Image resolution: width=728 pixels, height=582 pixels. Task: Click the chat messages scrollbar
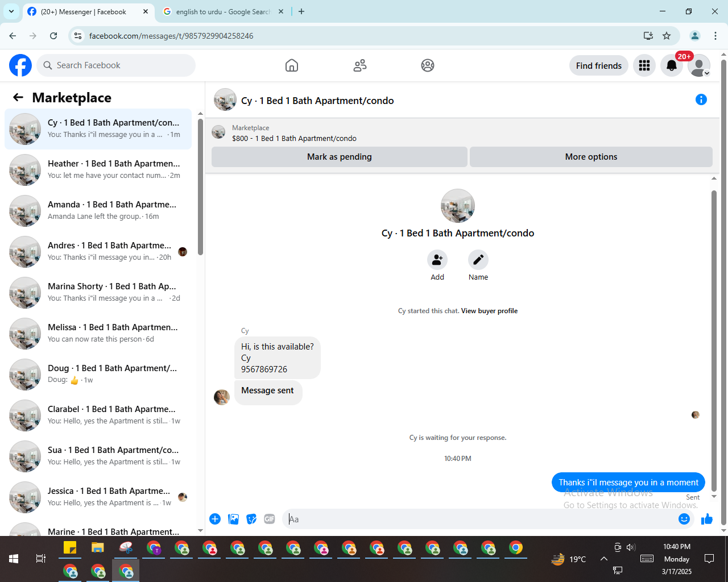point(714,340)
